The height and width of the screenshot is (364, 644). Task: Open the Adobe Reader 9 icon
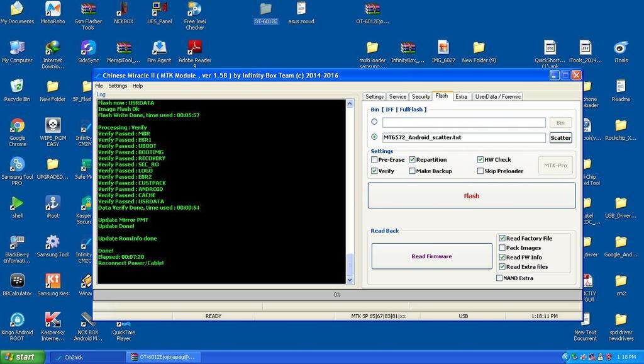point(194,48)
